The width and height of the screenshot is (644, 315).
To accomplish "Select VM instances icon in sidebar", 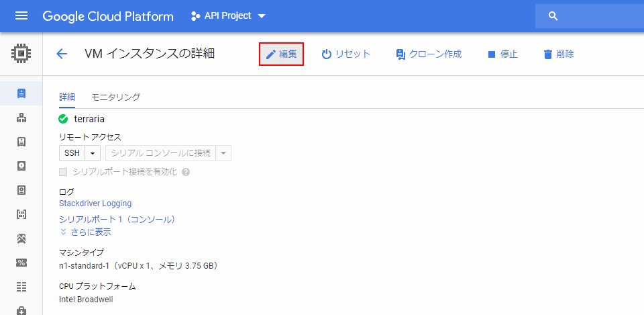I will tap(21, 93).
